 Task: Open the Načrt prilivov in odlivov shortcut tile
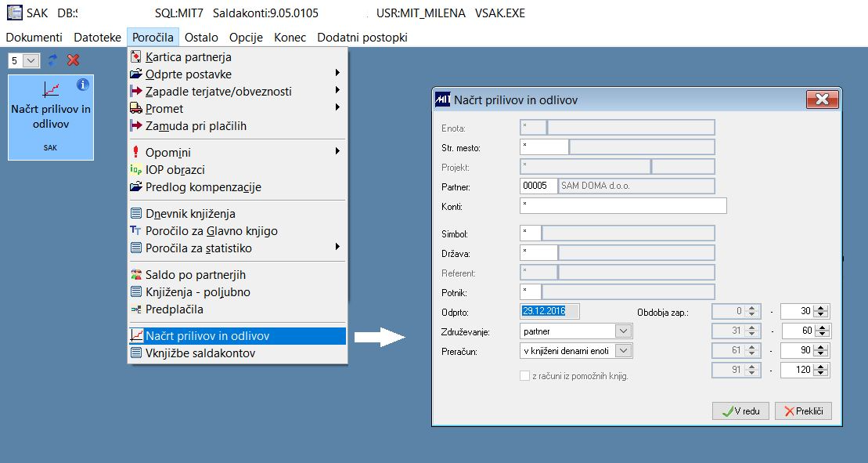click(x=51, y=118)
